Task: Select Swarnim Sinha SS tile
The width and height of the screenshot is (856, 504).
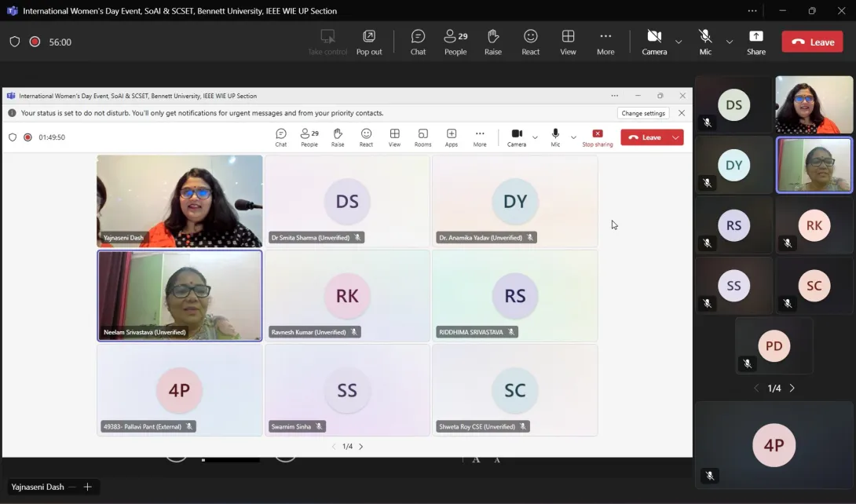Action: [x=347, y=390]
